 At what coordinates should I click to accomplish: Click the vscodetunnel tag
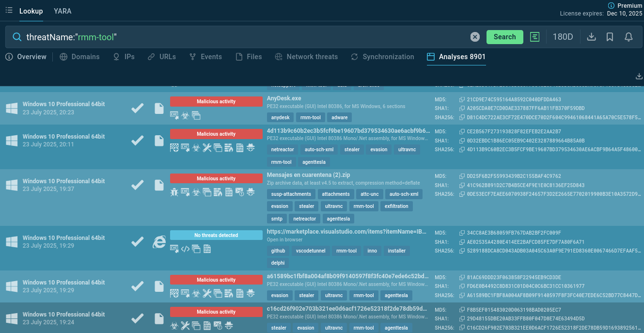[x=310, y=251]
